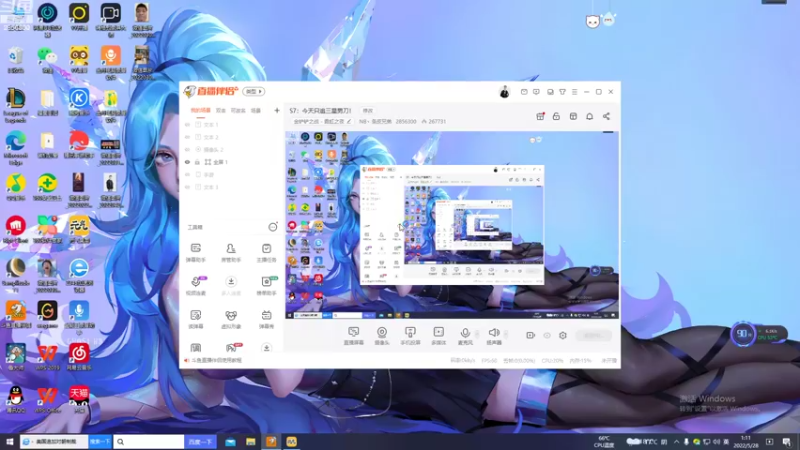The width and height of the screenshot is (800, 450).
Task: Adjust speaker volume slider
Action: pyautogui.click(x=506, y=335)
